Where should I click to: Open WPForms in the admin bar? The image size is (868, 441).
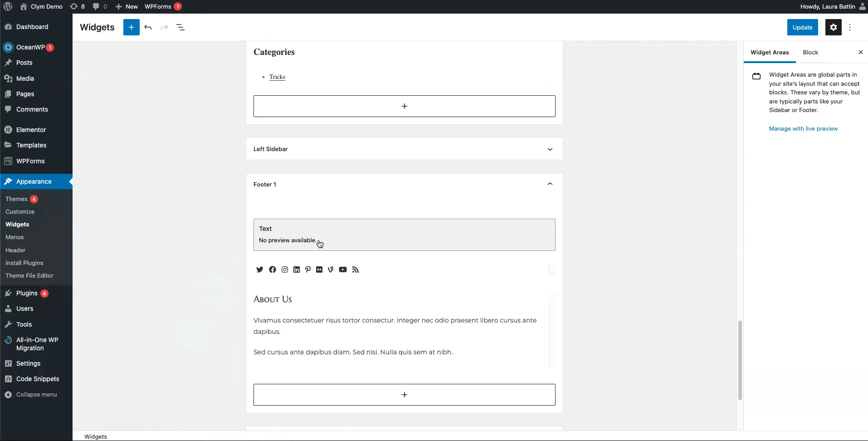[x=163, y=6]
